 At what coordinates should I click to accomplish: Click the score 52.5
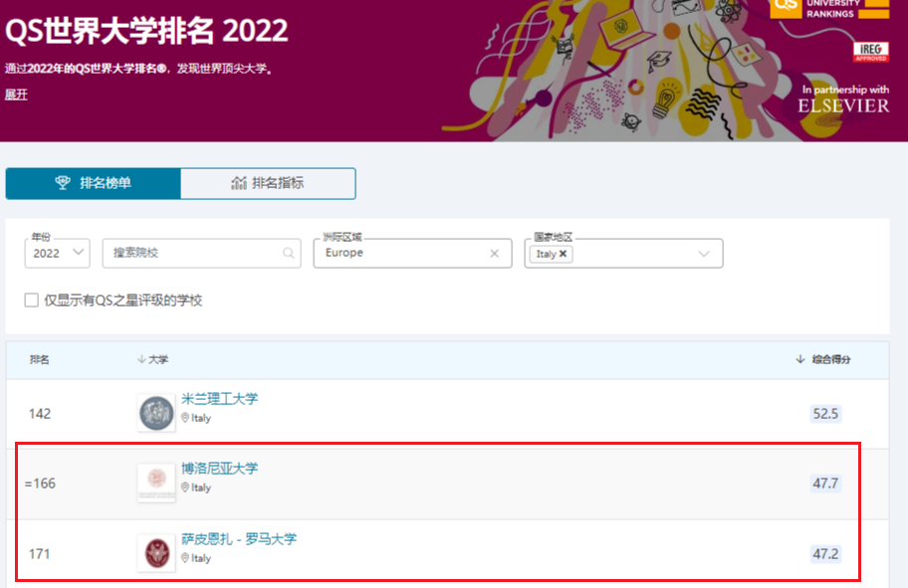click(825, 414)
